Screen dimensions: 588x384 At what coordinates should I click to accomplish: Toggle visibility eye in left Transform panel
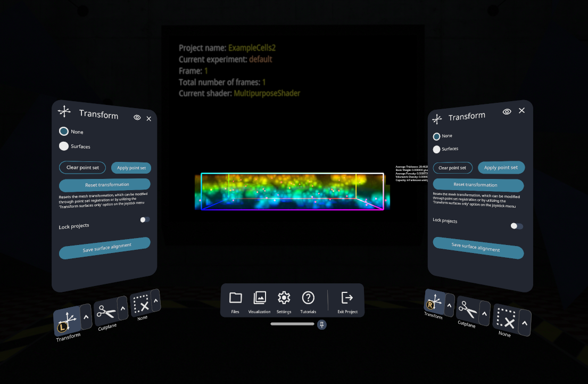point(137,118)
